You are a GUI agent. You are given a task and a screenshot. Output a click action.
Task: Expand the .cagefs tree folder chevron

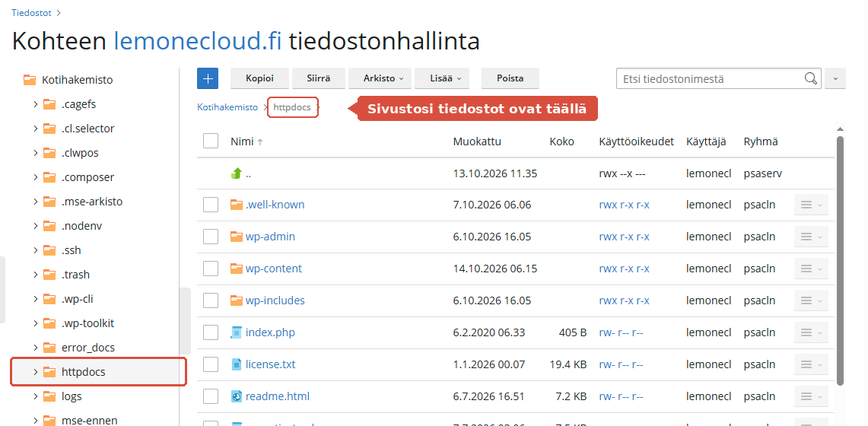pos(36,104)
